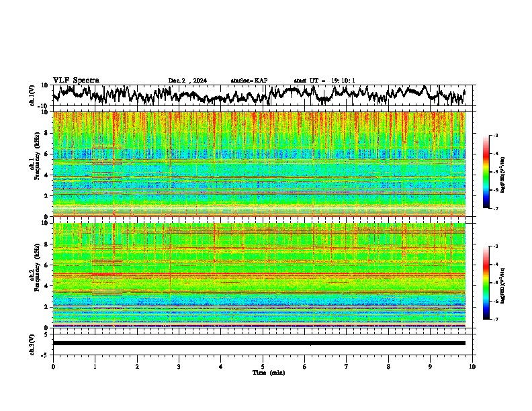Click the ch.1 spectrogram panel
This screenshot has height=411, width=532.
(259, 164)
